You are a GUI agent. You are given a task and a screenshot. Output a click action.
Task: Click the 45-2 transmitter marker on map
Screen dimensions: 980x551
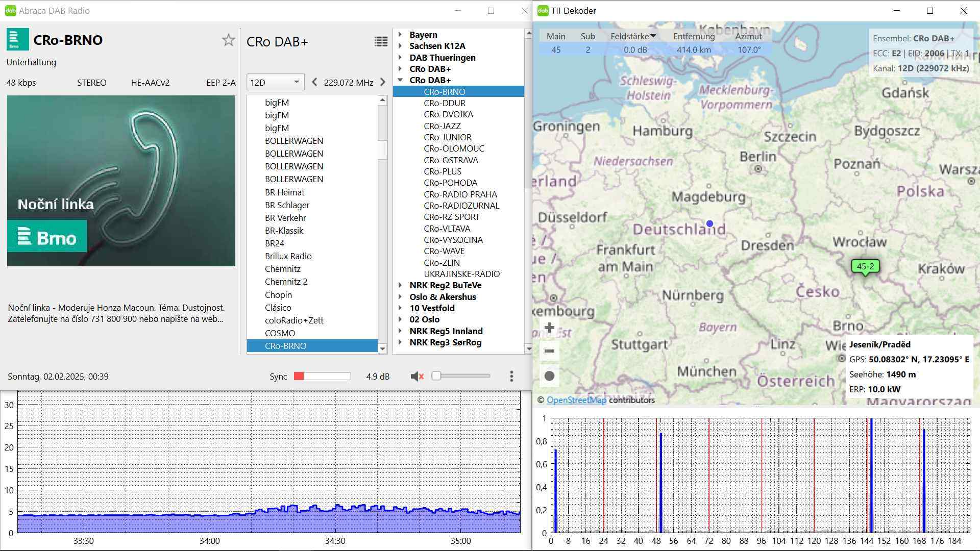(865, 266)
